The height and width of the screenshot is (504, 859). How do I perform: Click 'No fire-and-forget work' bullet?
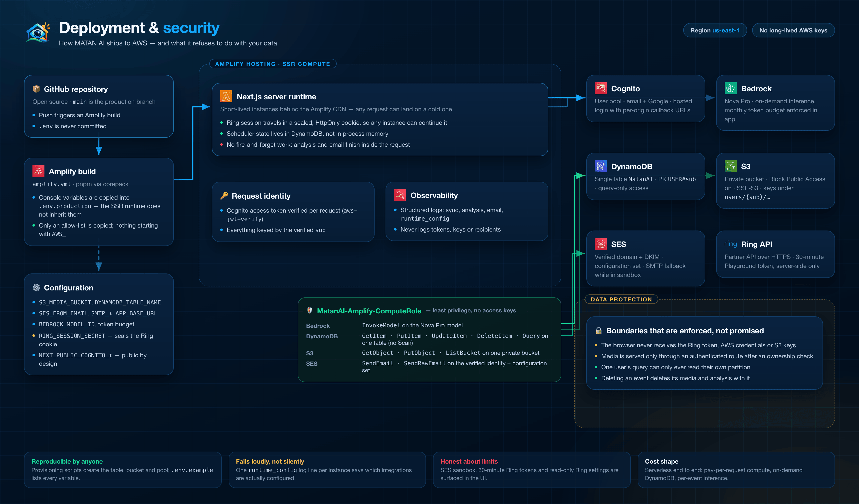(318, 144)
